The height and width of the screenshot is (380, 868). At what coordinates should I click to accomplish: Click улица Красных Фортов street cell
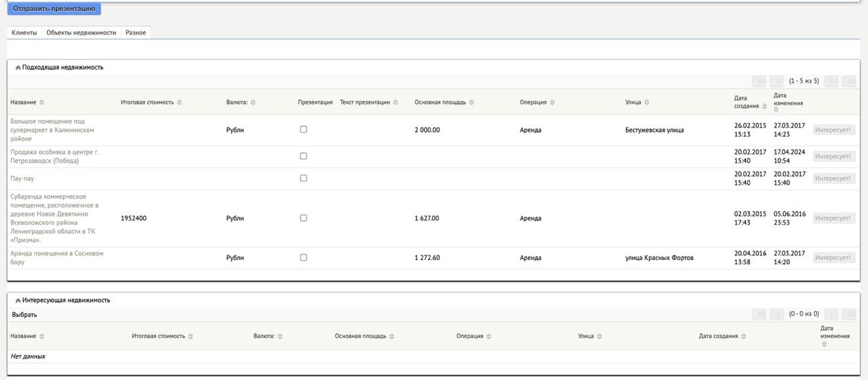pos(659,257)
